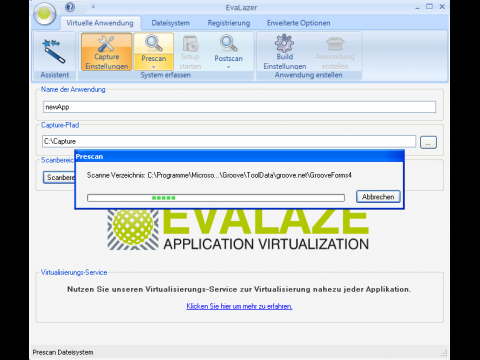Click Prescan Dateisystem status bar text
The width and height of the screenshot is (480, 360).
click(63, 352)
